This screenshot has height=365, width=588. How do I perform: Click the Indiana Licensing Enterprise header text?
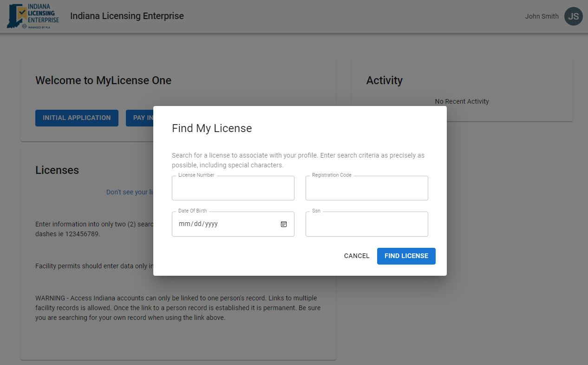(x=127, y=16)
